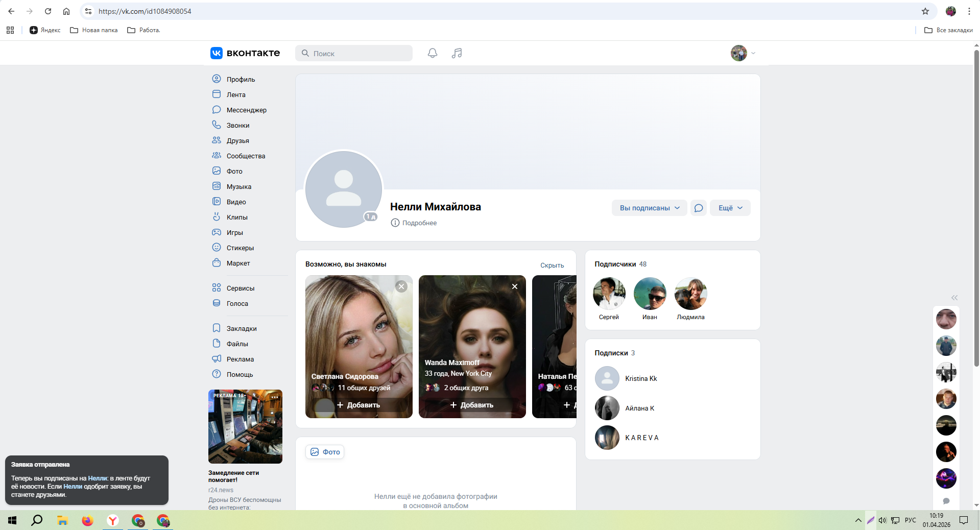Screen dimensions: 980x530
Task: Click Нелли Михайлова's profile avatar
Action: pos(344,189)
